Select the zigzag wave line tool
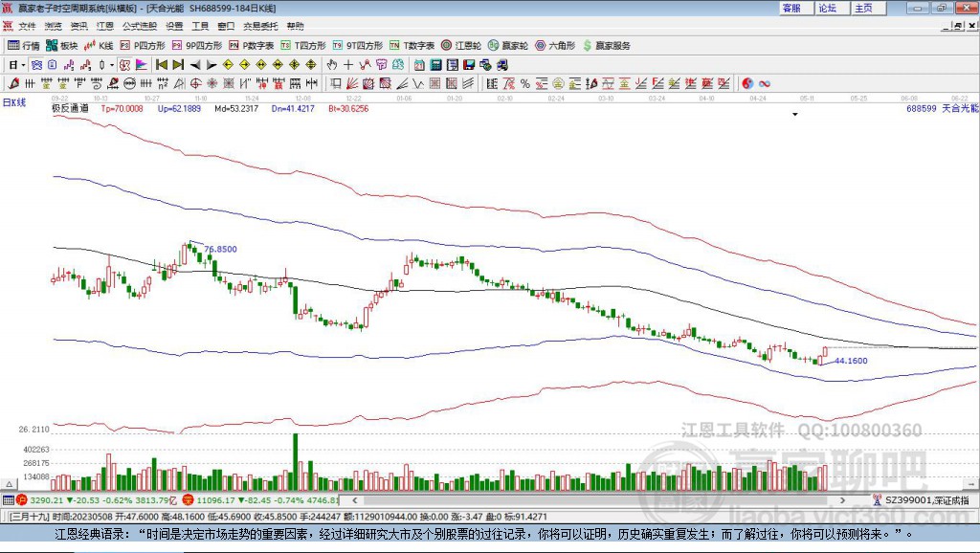 point(418,83)
